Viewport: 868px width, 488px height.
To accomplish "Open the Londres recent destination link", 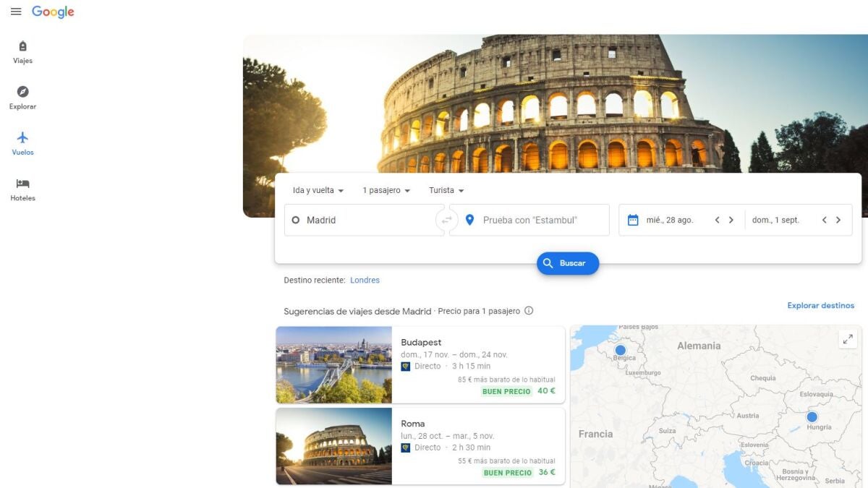I will [x=365, y=280].
